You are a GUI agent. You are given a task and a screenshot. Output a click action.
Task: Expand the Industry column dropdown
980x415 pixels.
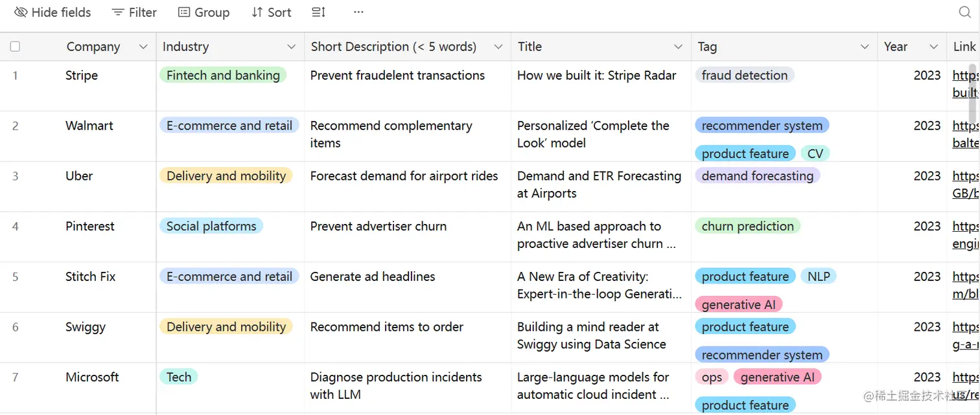click(292, 47)
